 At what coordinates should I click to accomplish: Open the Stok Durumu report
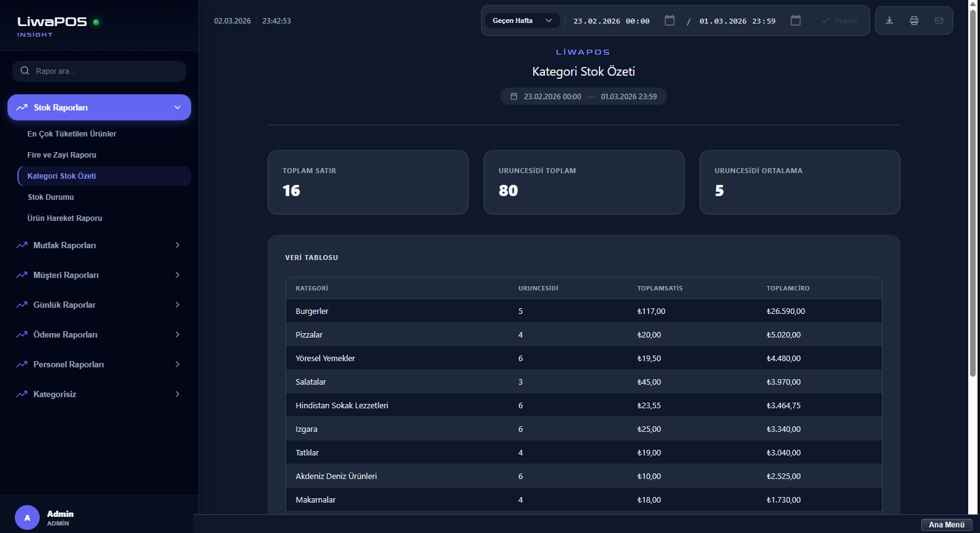pos(51,197)
